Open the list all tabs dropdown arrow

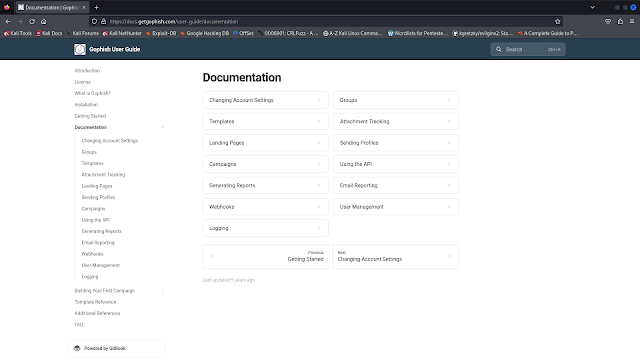tap(592, 7)
